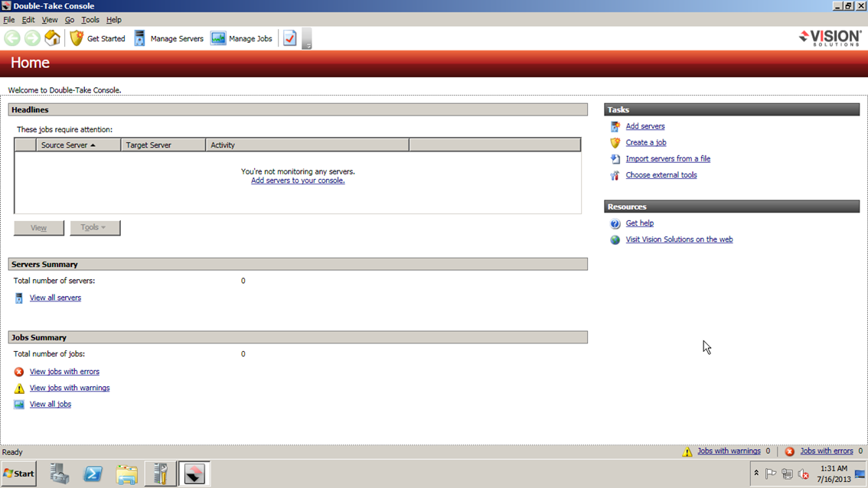Screen dimensions: 868x488
Task: Click the View all servers link
Action: tap(55, 298)
